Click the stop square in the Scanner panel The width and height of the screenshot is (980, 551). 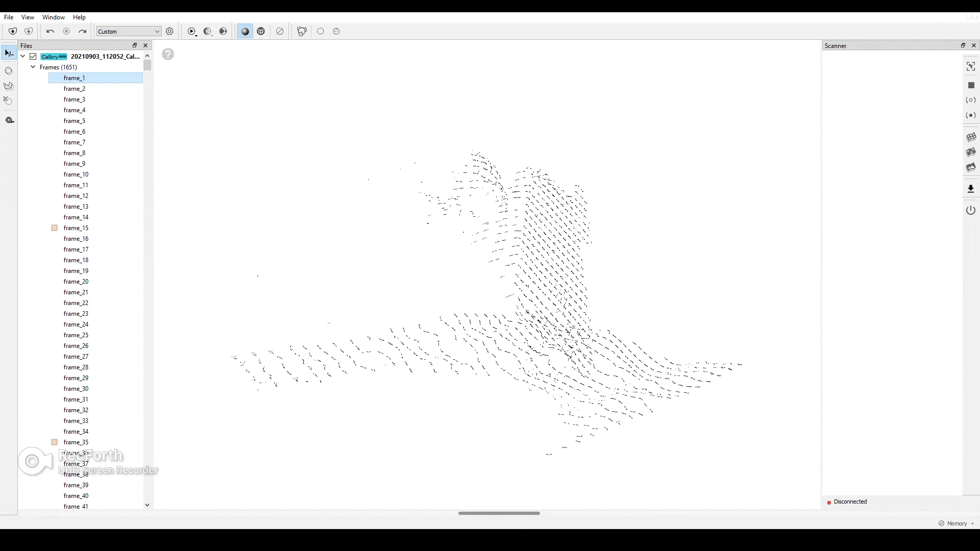972,85
